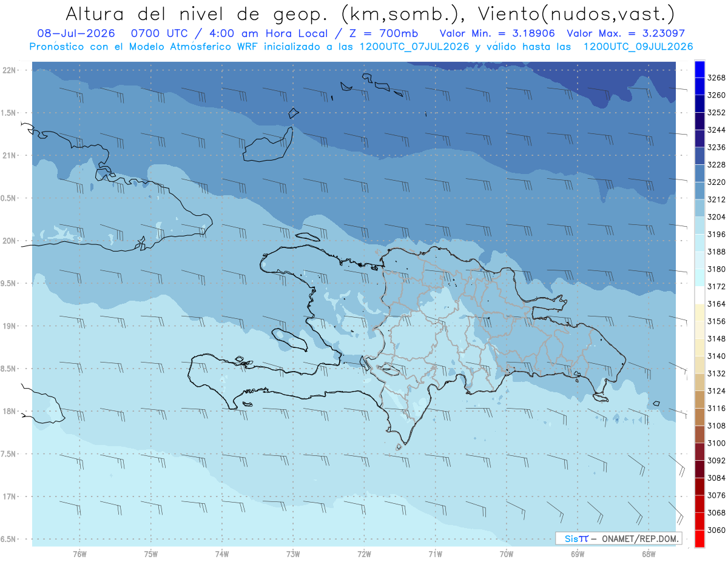This screenshot has height=562, width=728.
Task: Select the initialization time '1200UTC_07JUL2026'
Action: click(414, 47)
